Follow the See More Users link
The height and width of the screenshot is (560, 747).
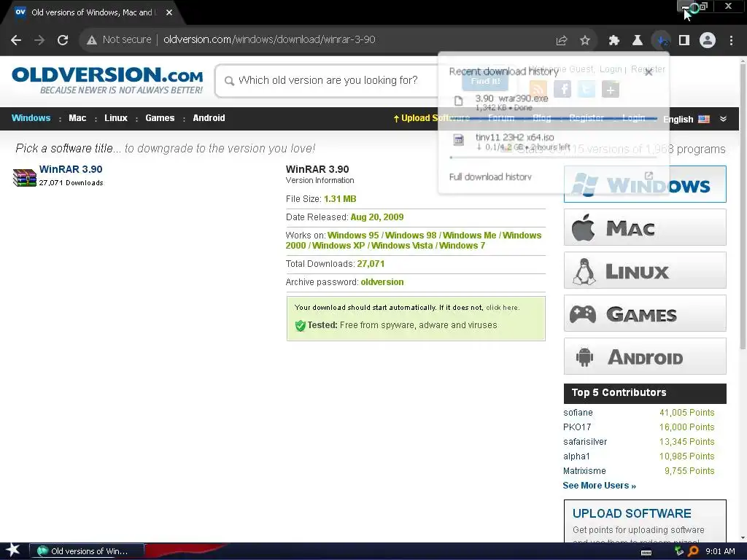click(x=600, y=486)
